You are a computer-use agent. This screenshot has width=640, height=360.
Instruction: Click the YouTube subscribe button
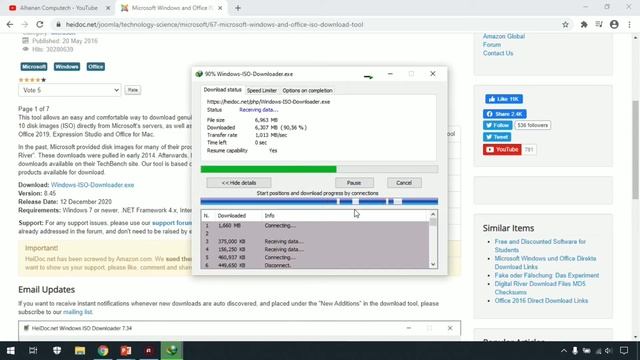click(502, 149)
